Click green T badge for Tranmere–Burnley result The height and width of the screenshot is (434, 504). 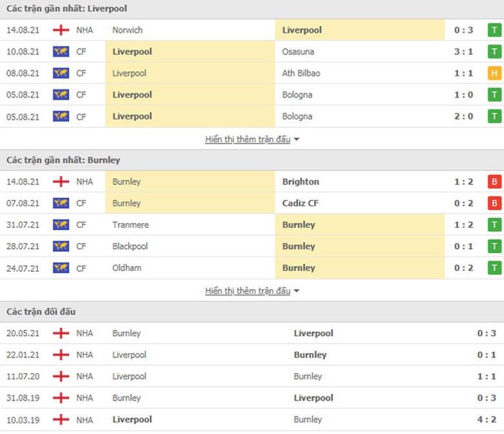(494, 225)
